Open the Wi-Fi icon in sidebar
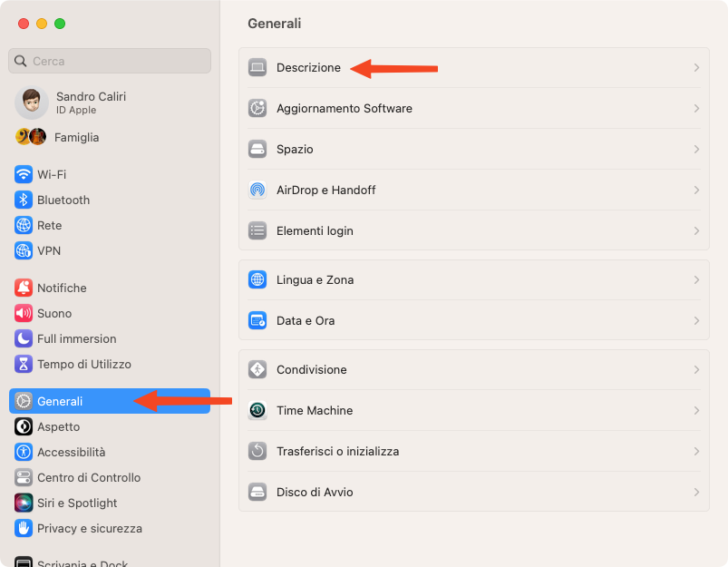 (x=24, y=175)
